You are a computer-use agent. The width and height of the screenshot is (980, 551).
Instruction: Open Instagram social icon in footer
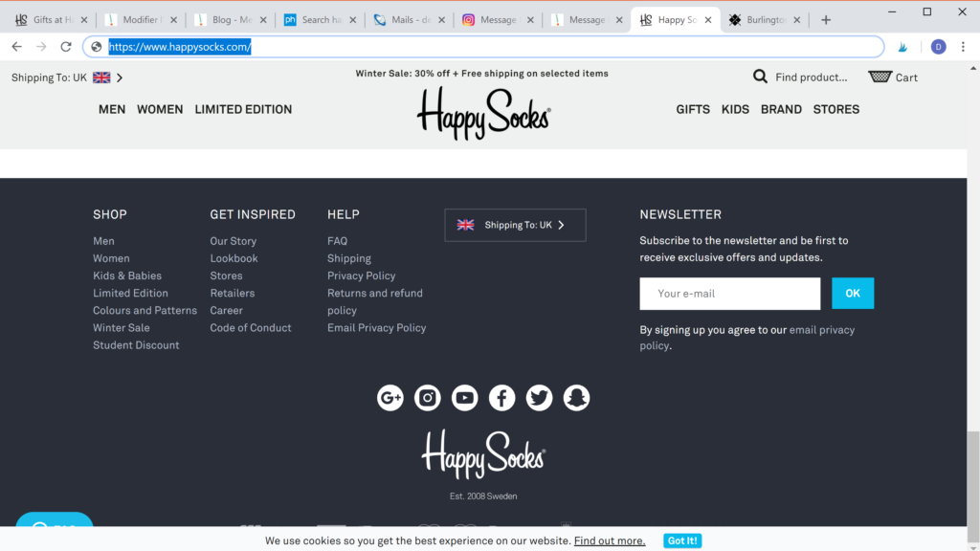tap(428, 398)
